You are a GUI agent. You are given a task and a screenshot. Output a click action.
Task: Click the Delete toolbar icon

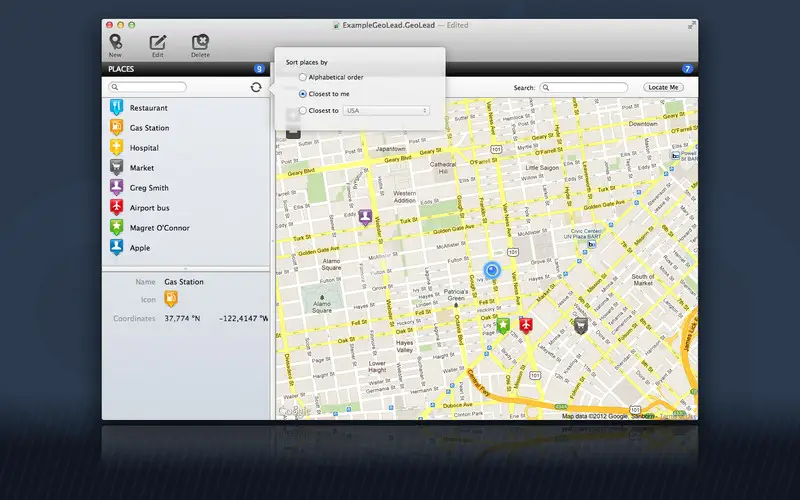coord(200,45)
